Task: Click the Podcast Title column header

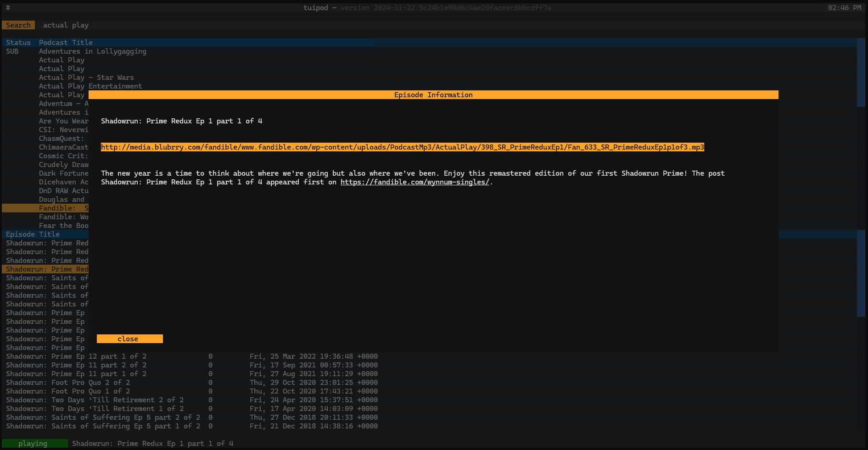Action: point(66,43)
